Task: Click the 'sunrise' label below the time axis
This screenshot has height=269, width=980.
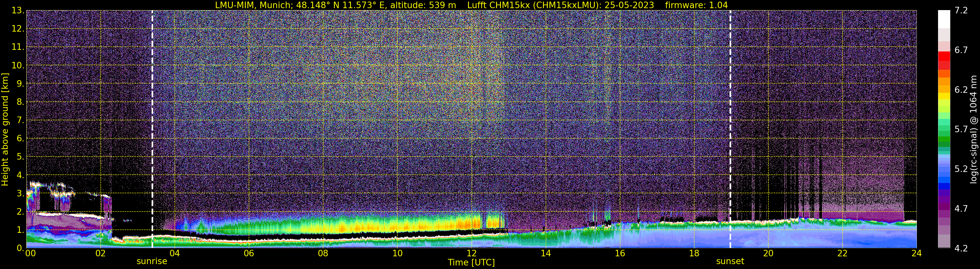Action: (x=152, y=262)
